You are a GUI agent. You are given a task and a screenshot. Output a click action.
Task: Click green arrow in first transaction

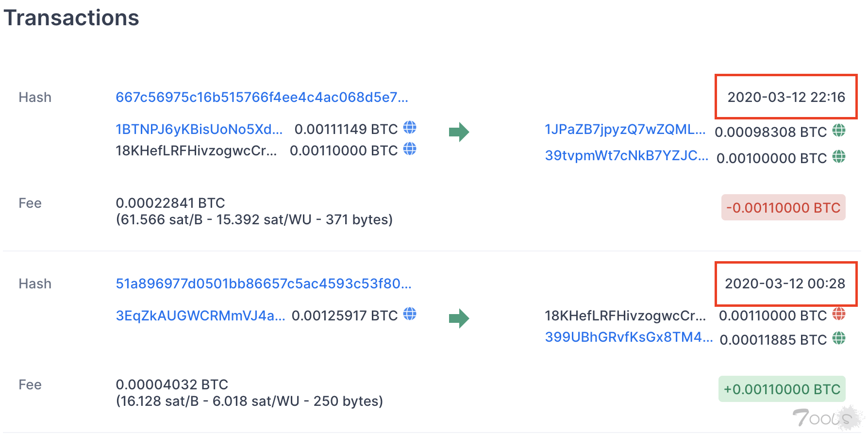pos(459,132)
